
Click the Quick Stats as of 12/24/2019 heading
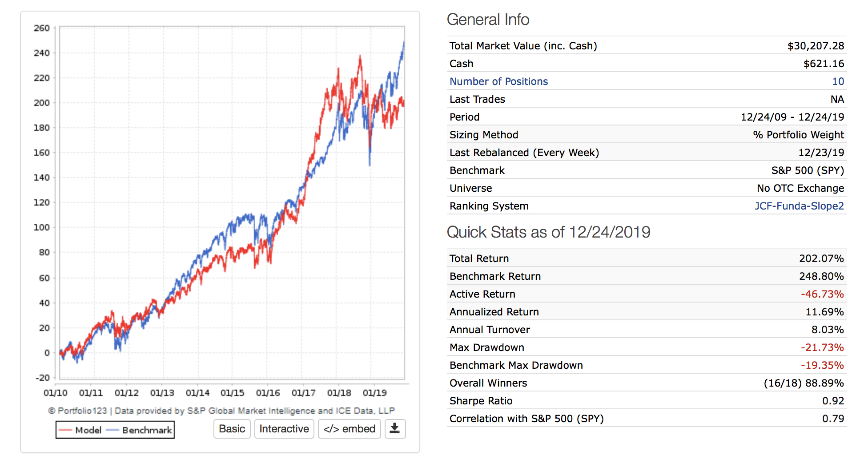548,232
